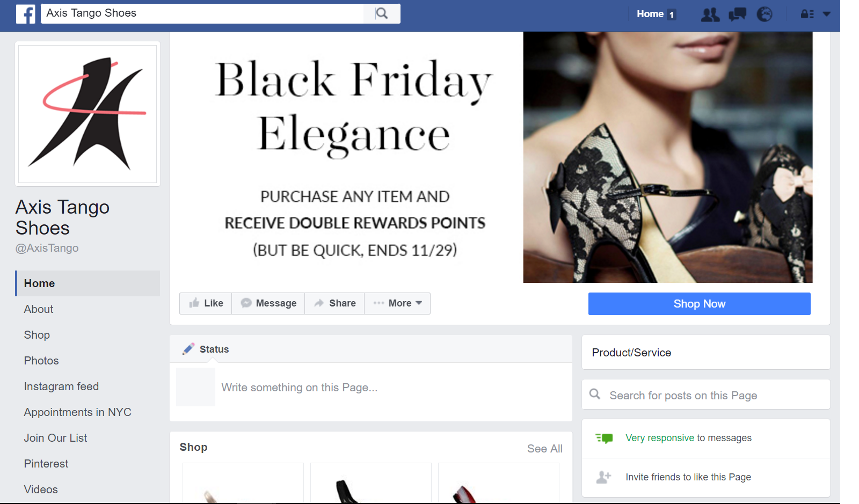Click See All in Shop section
Screen dimensions: 859x504
pos(544,449)
